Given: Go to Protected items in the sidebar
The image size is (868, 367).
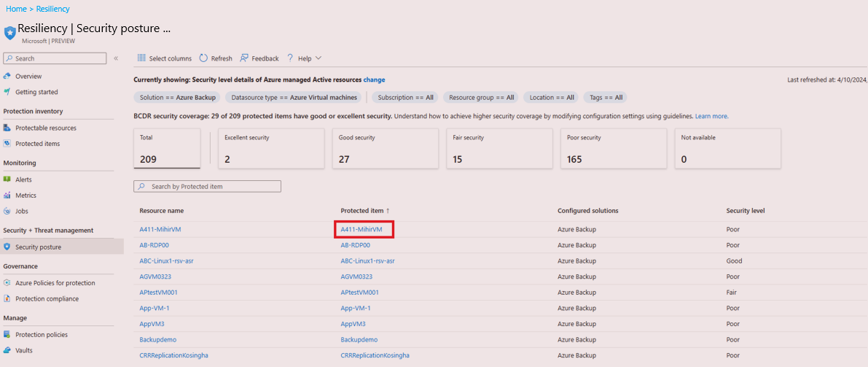Looking at the screenshot, I should point(38,143).
